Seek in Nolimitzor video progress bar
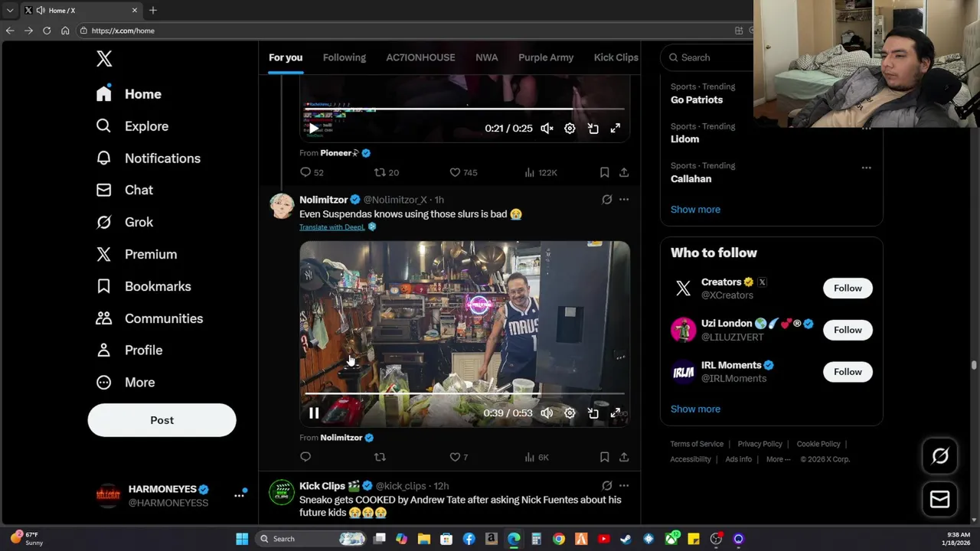980x551 pixels. point(465,393)
